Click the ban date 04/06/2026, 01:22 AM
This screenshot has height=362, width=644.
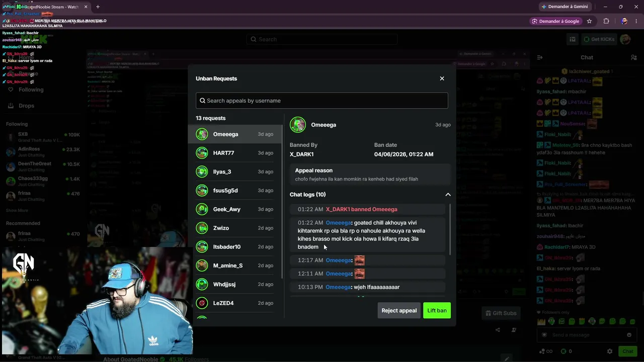tap(404, 154)
